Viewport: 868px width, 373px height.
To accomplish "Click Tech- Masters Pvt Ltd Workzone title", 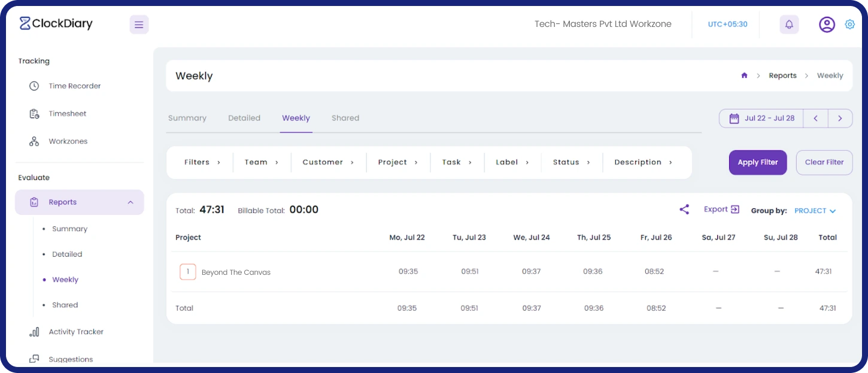I will coord(603,25).
